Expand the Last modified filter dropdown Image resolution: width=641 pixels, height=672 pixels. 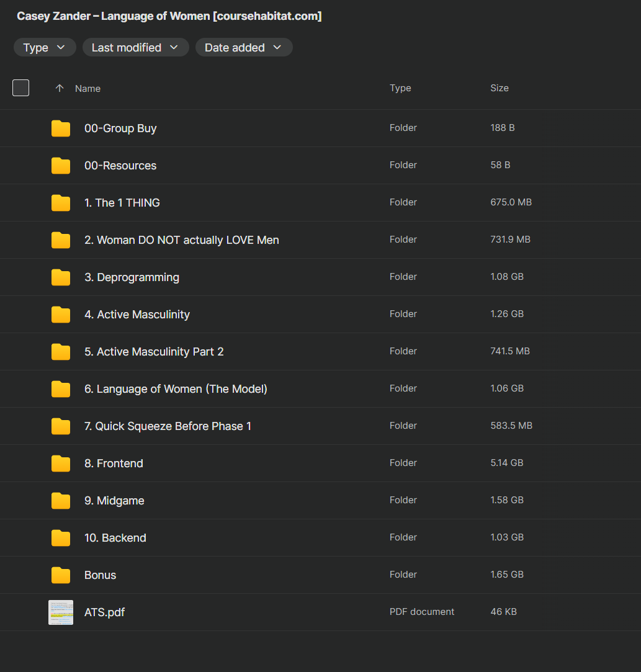[135, 48]
